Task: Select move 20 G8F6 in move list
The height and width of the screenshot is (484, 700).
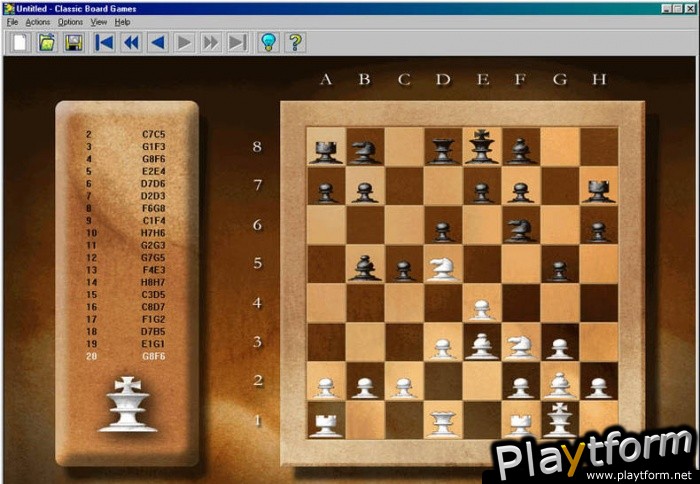Action: (125, 356)
